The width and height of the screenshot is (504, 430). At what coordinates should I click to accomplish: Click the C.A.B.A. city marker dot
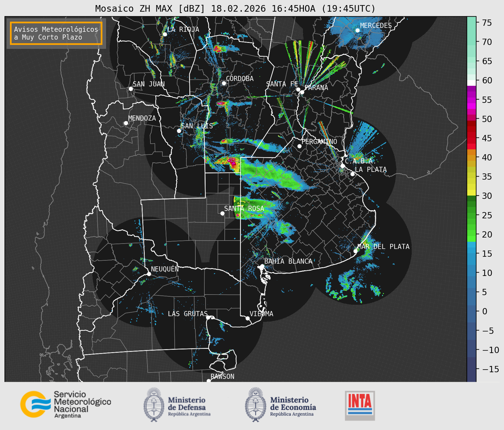(x=343, y=166)
